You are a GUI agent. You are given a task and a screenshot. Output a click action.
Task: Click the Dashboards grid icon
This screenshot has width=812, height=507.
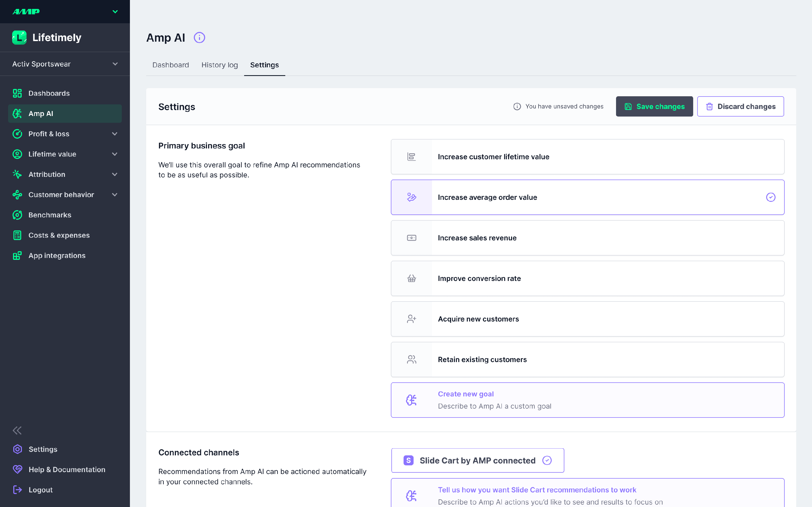click(x=17, y=93)
